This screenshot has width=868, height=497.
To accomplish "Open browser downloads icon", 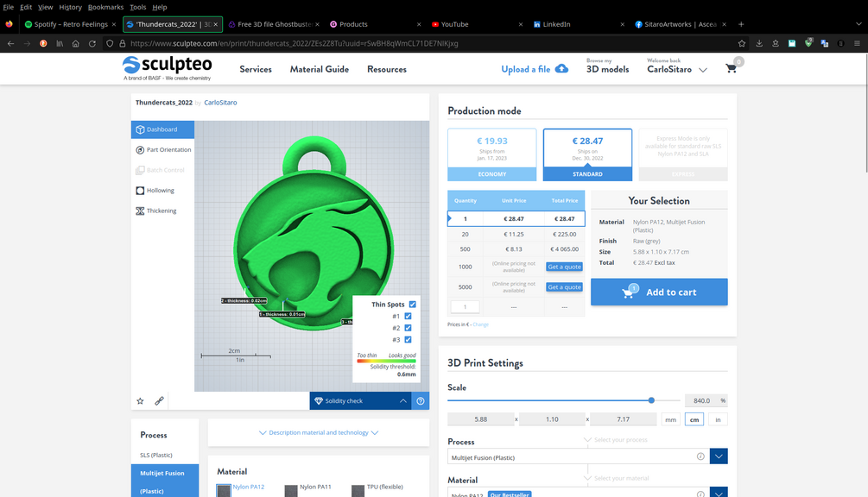I will (759, 43).
